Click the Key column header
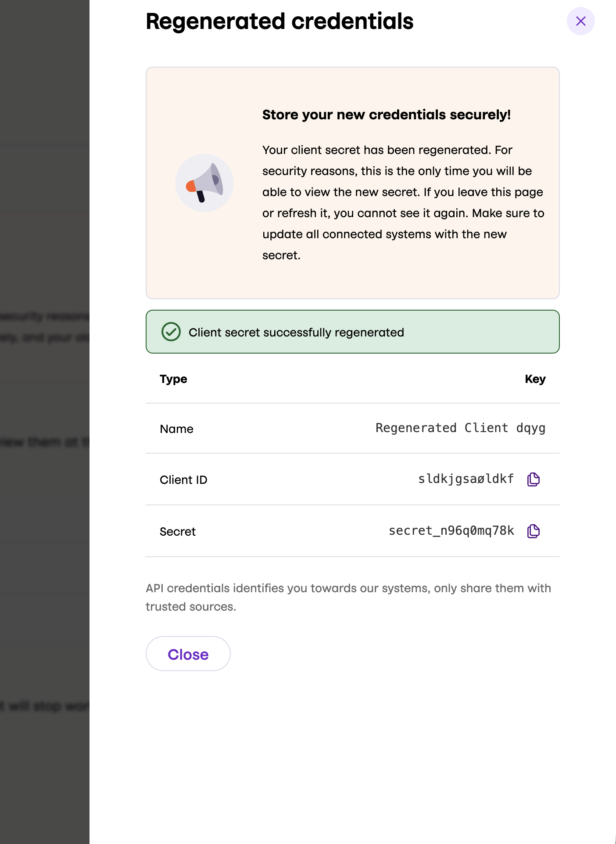Screen dimensions: 616x844 tap(535, 379)
